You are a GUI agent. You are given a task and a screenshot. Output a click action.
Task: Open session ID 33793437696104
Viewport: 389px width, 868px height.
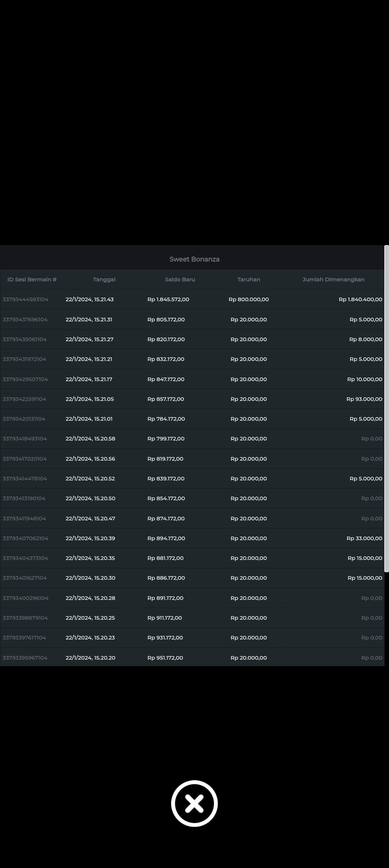click(x=25, y=320)
